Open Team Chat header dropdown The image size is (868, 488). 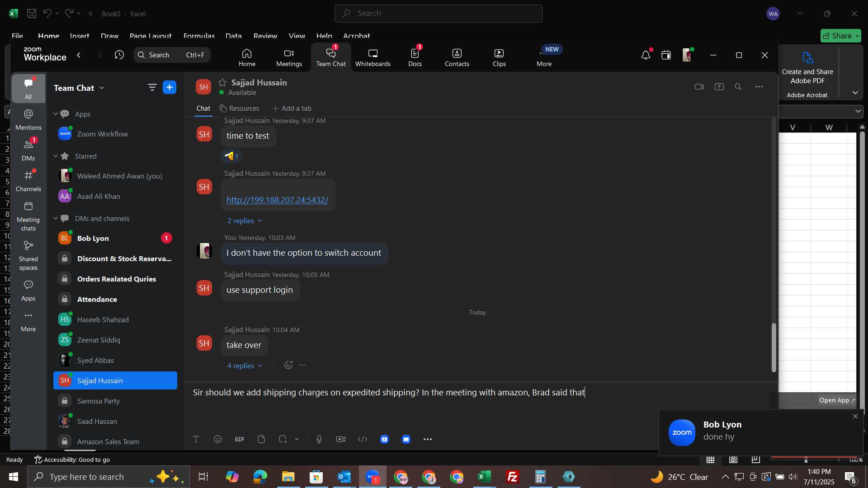coord(102,88)
